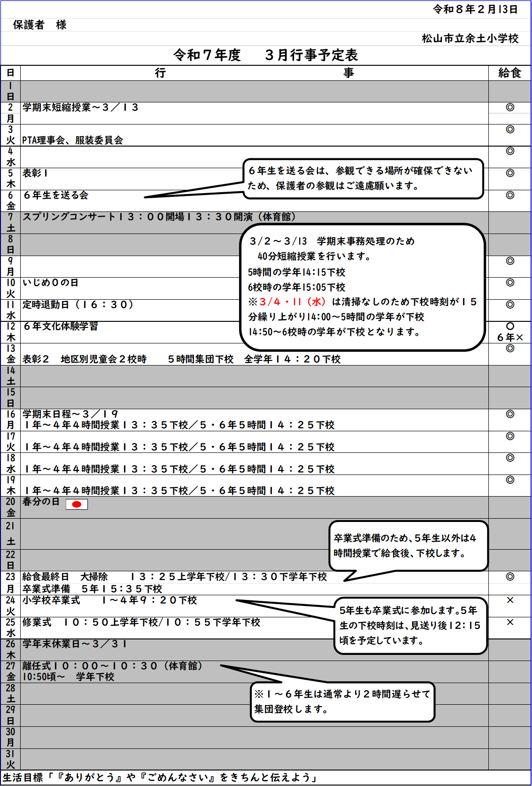Click the ◎ mark in the 19日 木 row
Viewport: 532px width, 786px height.
click(510, 480)
